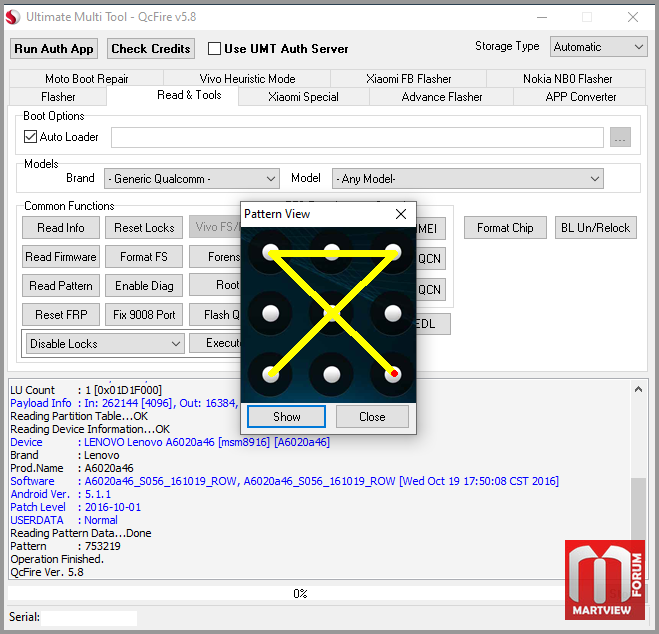Click the Reset FRP button

(x=61, y=315)
